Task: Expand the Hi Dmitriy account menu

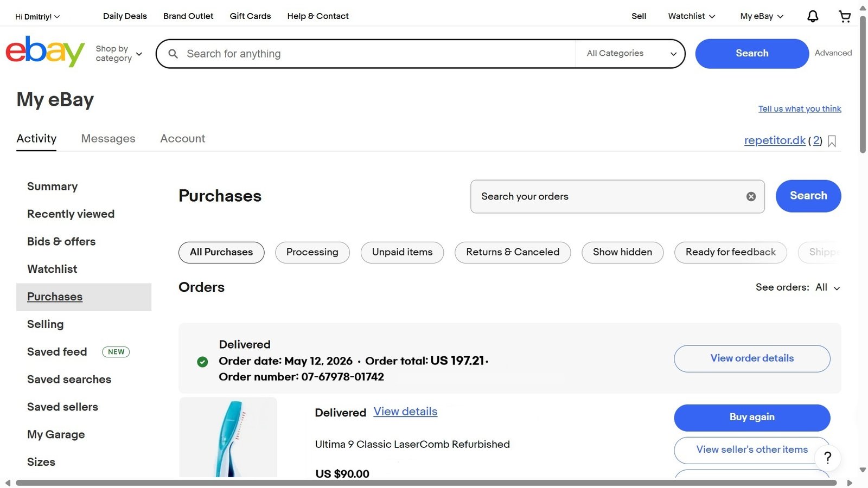Action: (x=37, y=17)
